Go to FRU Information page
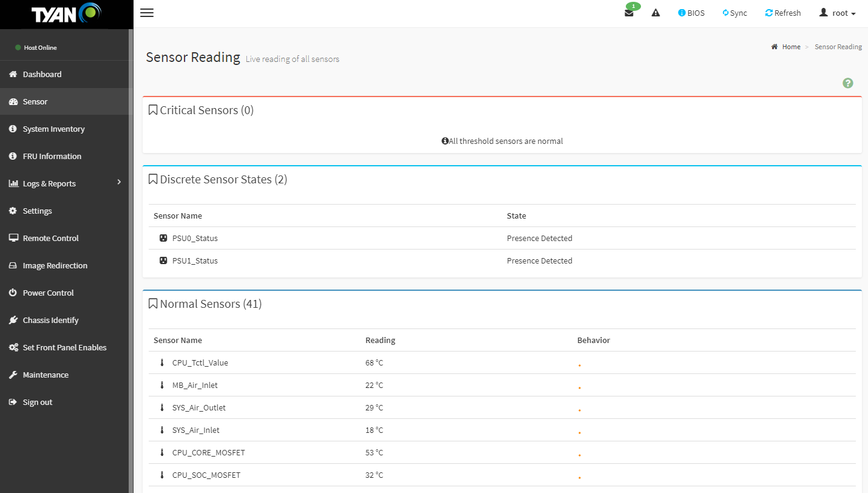This screenshot has width=868, height=493. 52,156
